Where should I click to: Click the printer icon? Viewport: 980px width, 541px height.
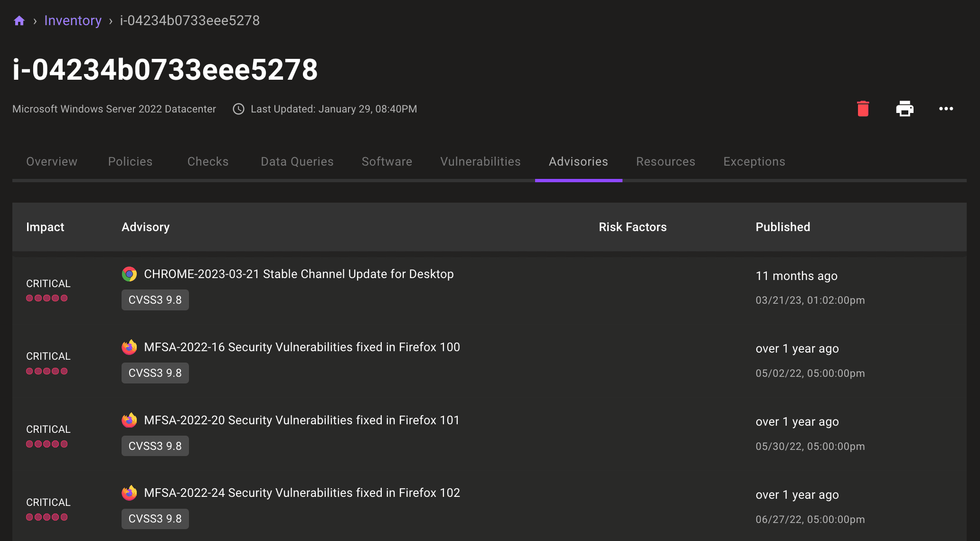pos(905,109)
